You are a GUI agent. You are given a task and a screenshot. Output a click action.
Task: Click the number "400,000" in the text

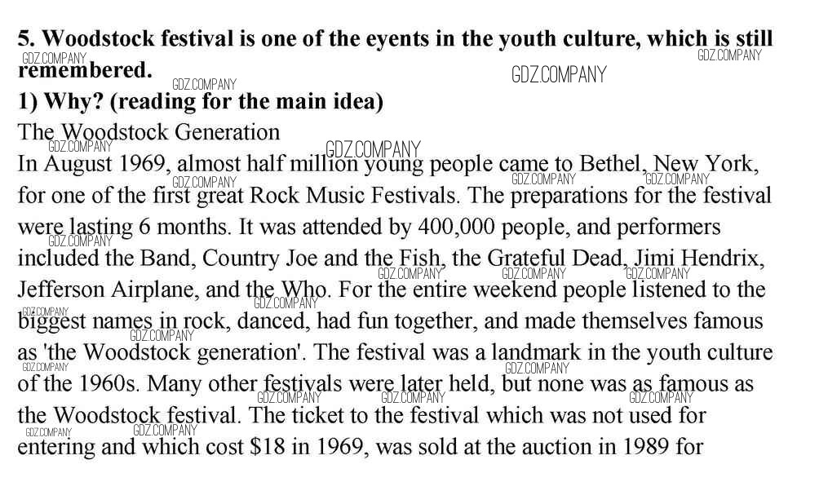(449, 227)
